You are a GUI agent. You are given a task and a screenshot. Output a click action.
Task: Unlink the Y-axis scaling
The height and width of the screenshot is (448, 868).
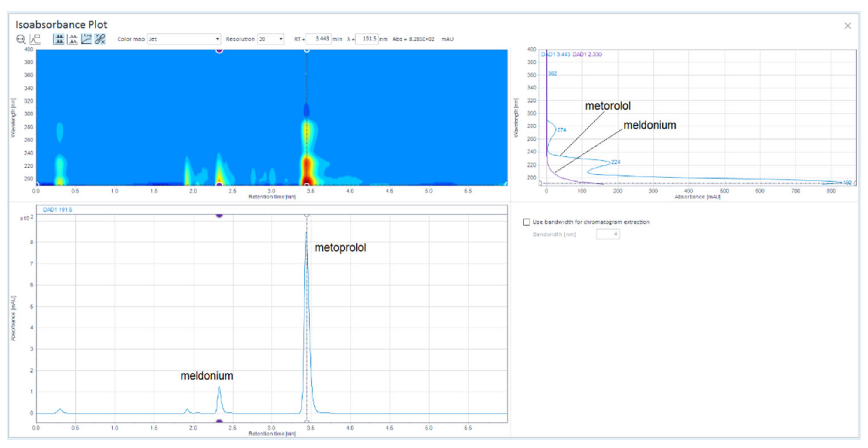click(100, 40)
